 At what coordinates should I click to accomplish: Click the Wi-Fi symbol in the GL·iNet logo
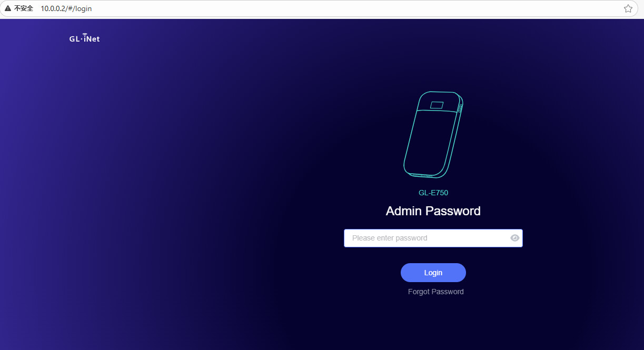85,34
